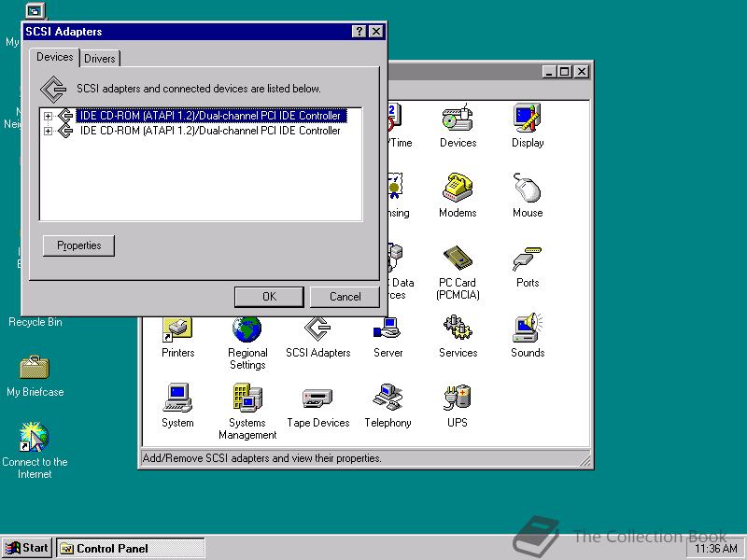The width and height of the screenshot is (747, 560).
Task: Close the SCSI Adapters dialog
Action: (376, 32)
